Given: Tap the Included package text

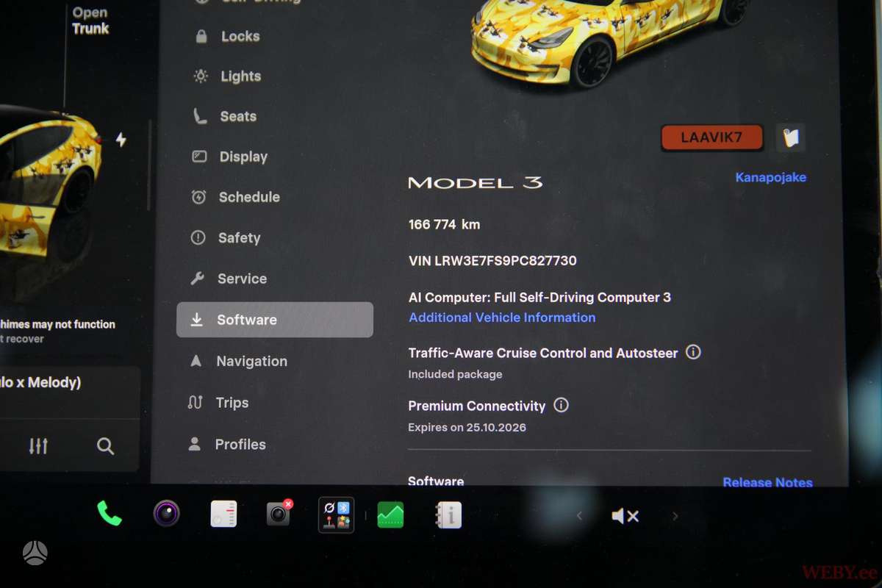Looking at the screenshot, I should pyautogui.click(x=455, y=374).
